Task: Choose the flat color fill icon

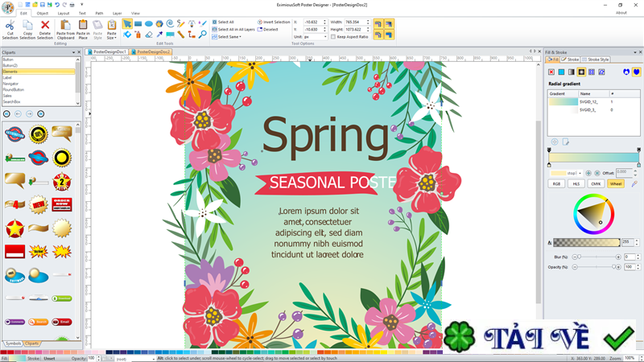Action: click(x=561, y=72)
